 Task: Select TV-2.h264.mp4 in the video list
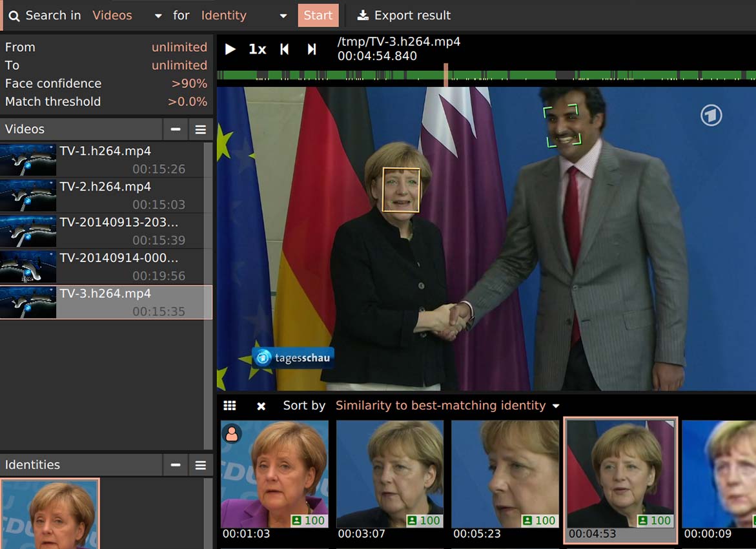click(106, 195)
